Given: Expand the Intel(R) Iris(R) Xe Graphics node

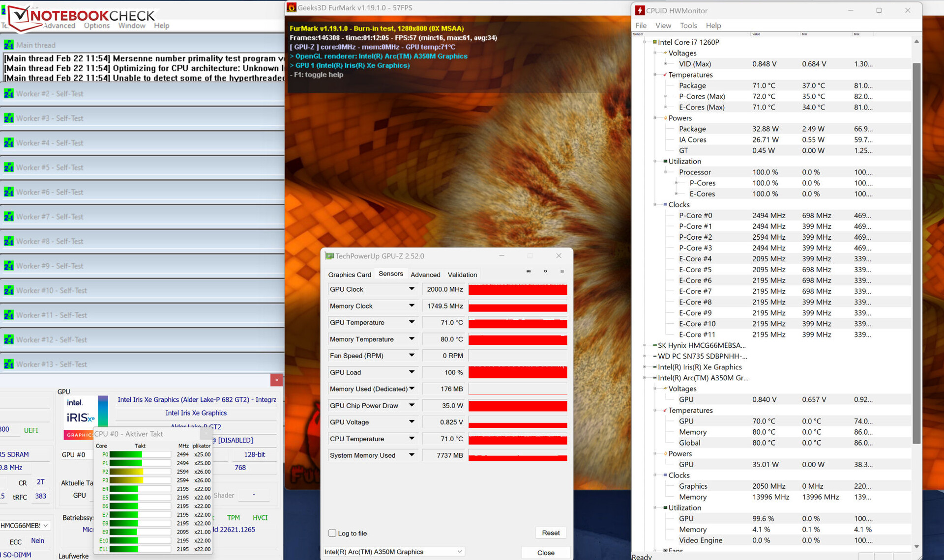Looking at the screenshot, I should (x=645, y=367).
